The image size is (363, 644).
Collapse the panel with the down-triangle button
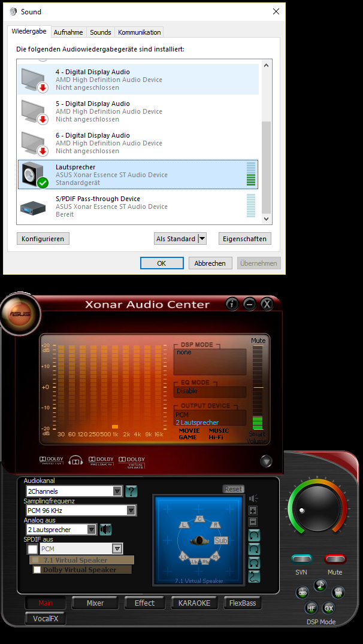pos(267,461)
